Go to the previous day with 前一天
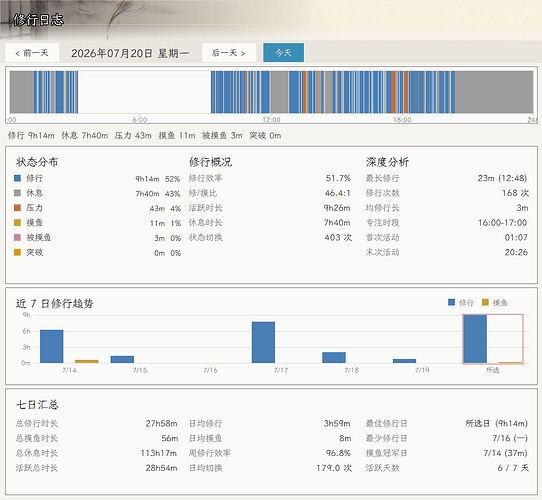The height and width of the screenshot is (500, 542). (32, 53)
